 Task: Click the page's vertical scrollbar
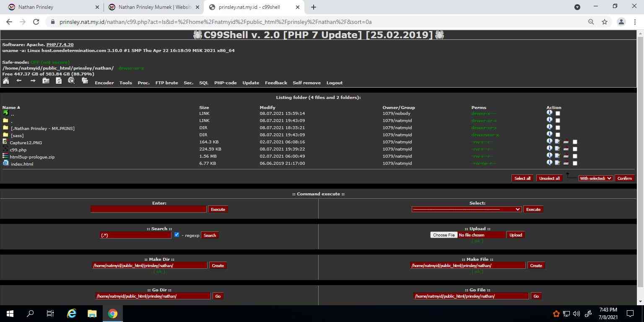(640, 159)
